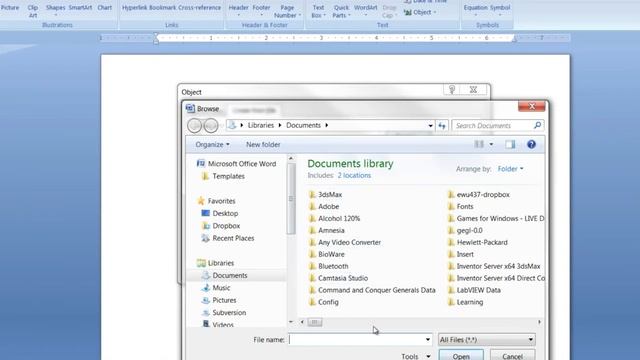The height and width of the screenshot is (360, 640).
Task: Open the All Files type dropdown
Action: tap(487, 340)
